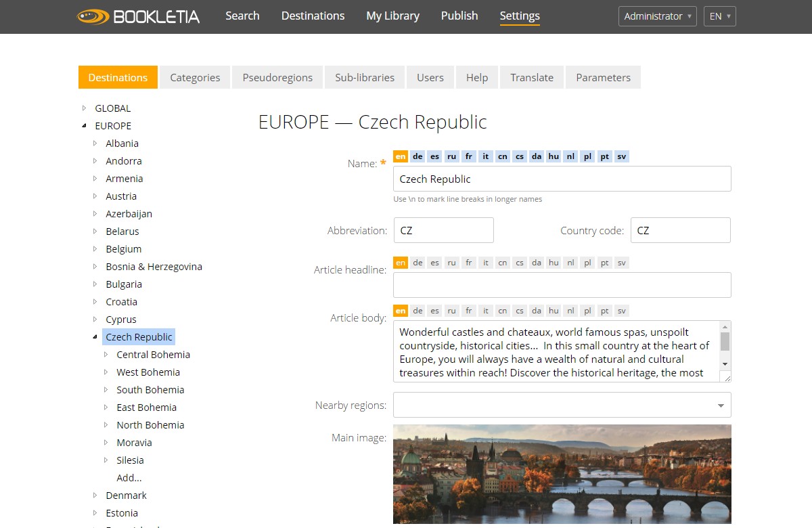812x528 pixels.
Task: Click the Bookletia logo
Action: (139, 16)
